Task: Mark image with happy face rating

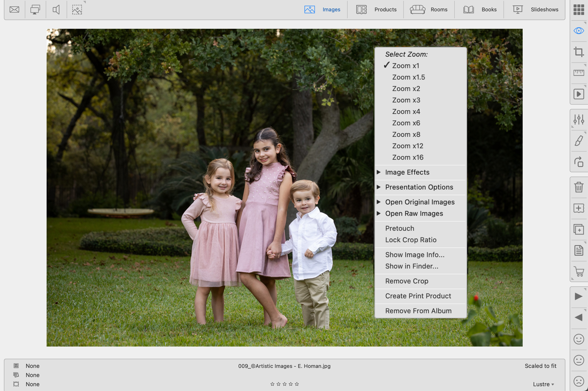Action: click(x=579, y=339)
